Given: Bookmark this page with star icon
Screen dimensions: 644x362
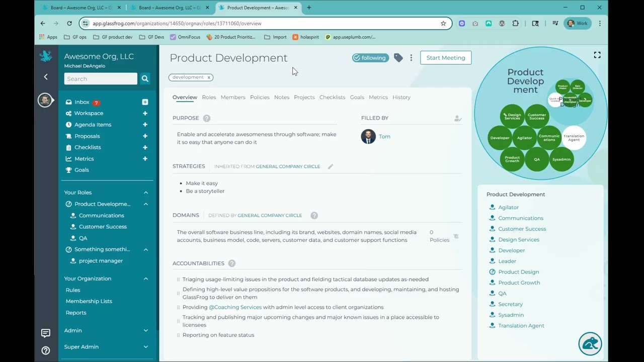Looking at the screenshot, I should coord(443,23).
